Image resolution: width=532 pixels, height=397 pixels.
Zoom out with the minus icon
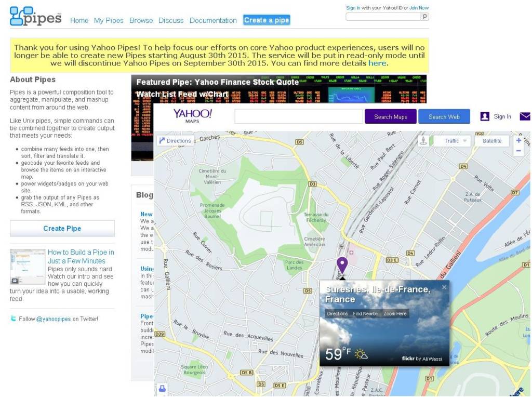click(x=518, y=151)
